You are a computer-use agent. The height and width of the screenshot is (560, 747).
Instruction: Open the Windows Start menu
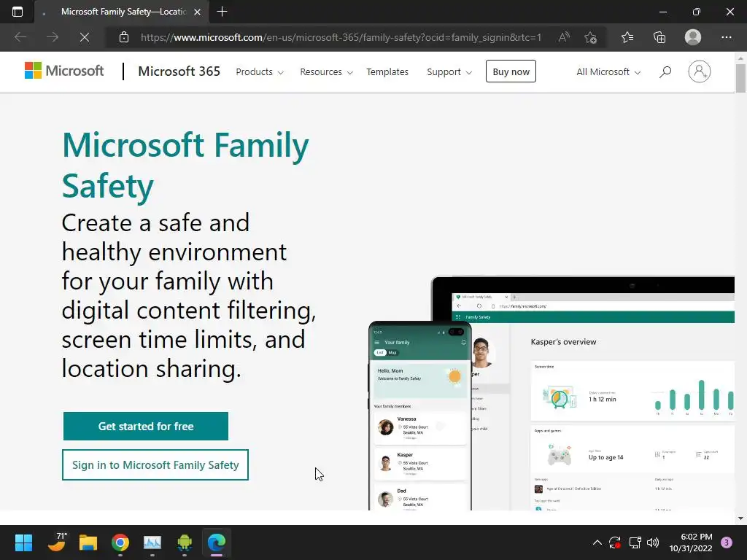click(x=23, y=542)
